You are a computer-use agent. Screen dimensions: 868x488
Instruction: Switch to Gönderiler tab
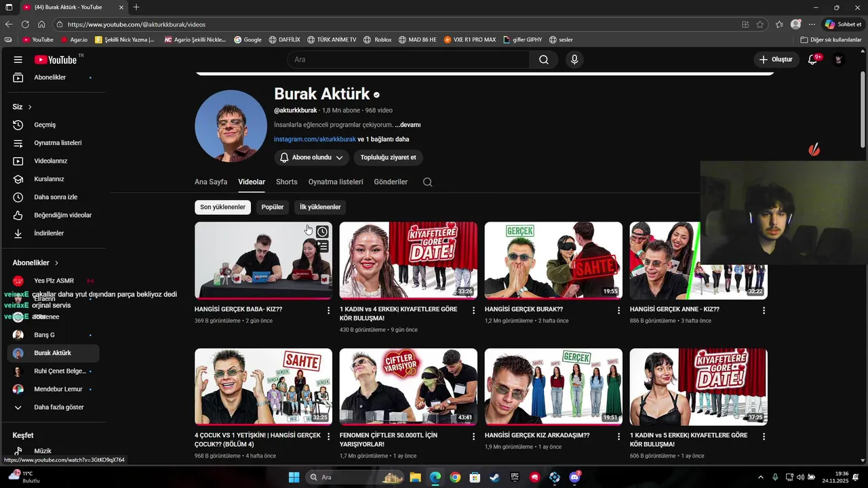point(391,182)
